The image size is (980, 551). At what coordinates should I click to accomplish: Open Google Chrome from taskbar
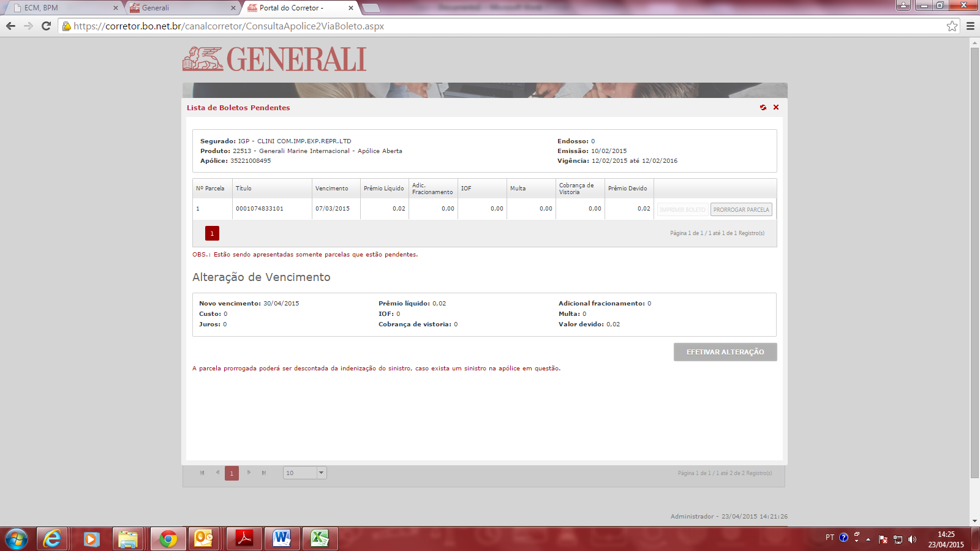(168, 539)
